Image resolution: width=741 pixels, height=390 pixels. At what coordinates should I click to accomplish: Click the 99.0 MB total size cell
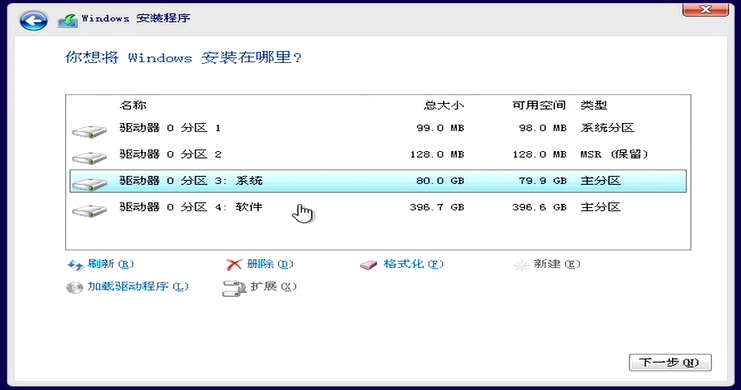[440, 128]
